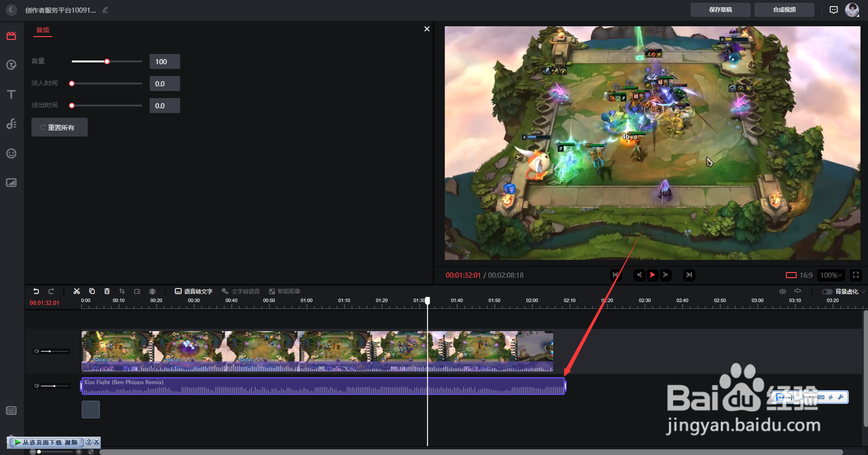
Task: Change the 16:9 aspect ratio
Action: tap(799, 275)
